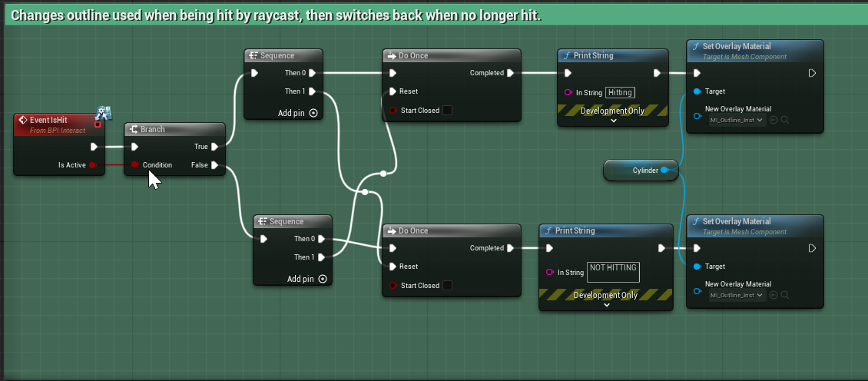Click New Overlay Material pin on Set Overlay after Hitting
Screen dimensions: 868x381
pos(697,116)
